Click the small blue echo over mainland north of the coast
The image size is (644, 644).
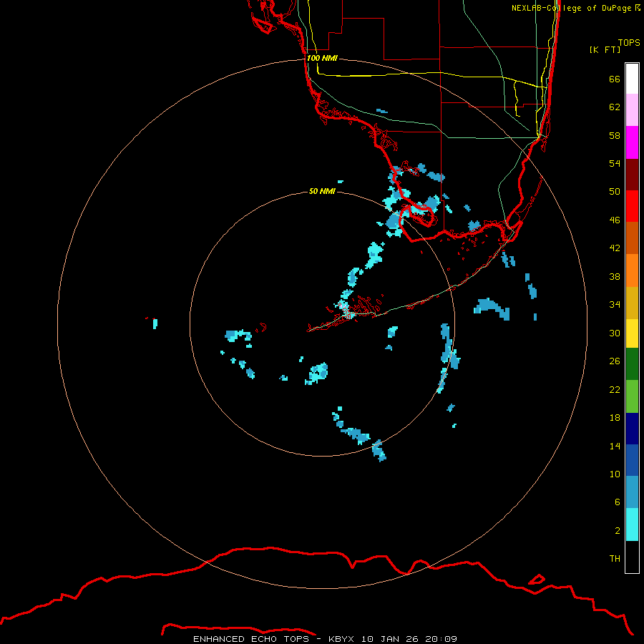pos(382,111)
